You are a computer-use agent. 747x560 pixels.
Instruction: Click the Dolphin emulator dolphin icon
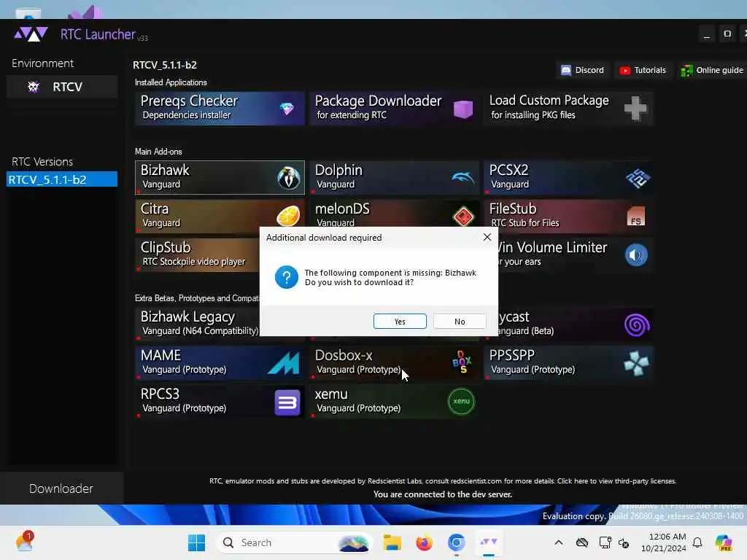tap(462, 178)
